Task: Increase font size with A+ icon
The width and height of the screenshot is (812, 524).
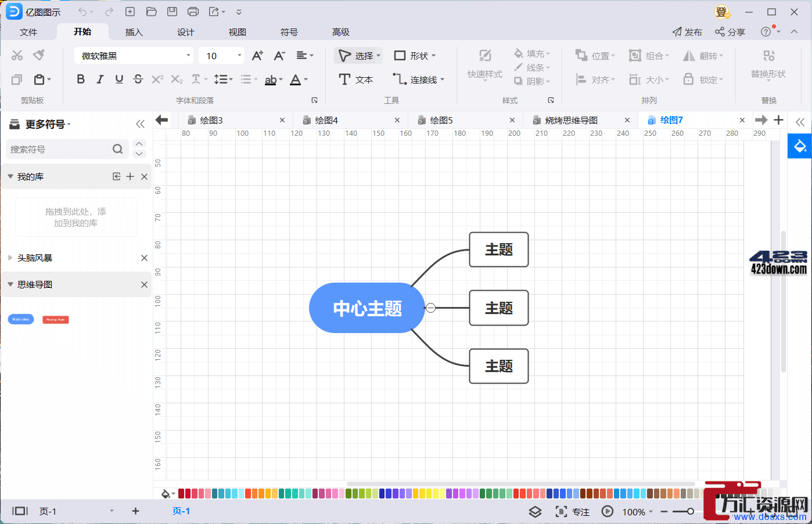Action: click(257, 56)
